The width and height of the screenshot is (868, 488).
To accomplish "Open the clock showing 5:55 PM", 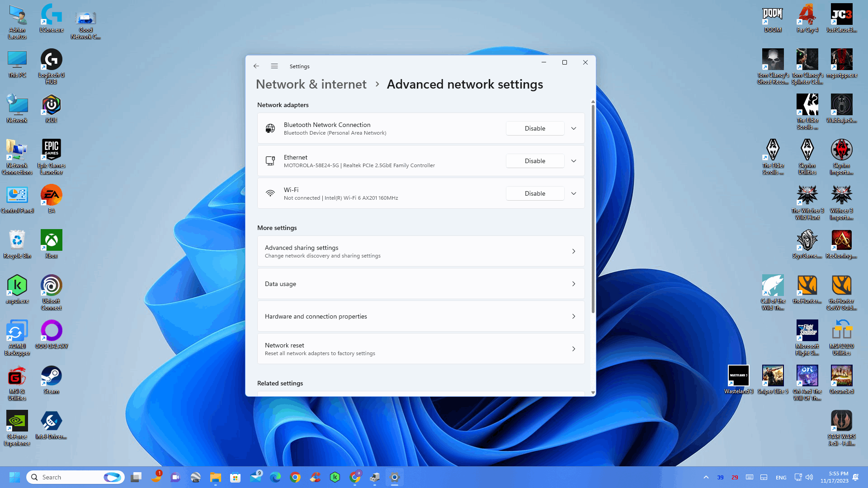I will [835, 477].
